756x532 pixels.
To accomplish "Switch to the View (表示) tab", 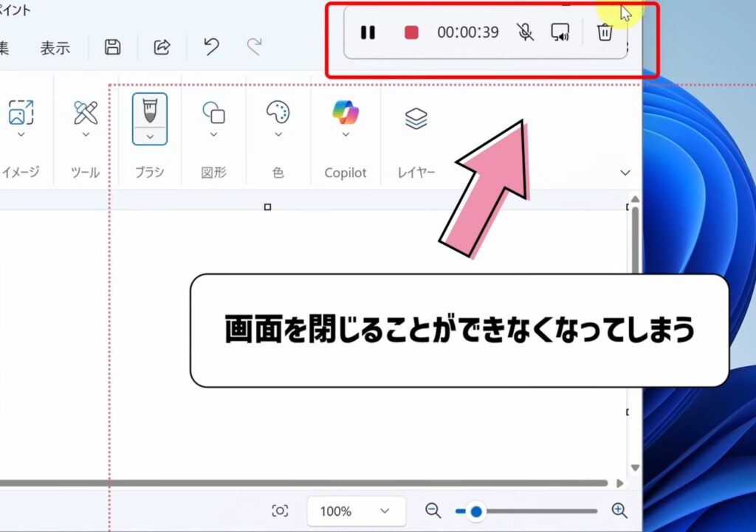I will click(x=55, y=47).
